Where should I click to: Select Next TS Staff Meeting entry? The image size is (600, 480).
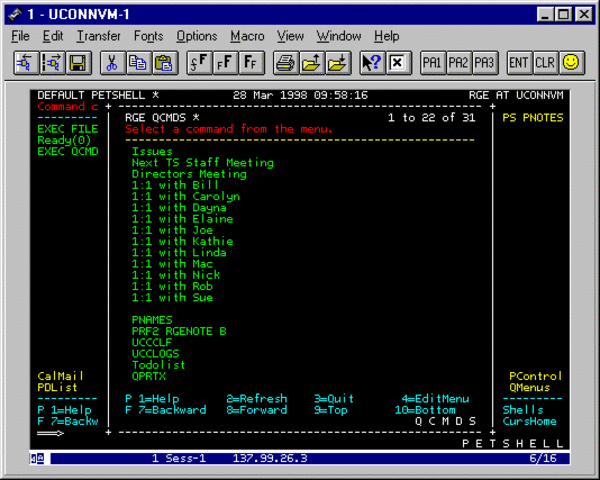tap(203, 163)
